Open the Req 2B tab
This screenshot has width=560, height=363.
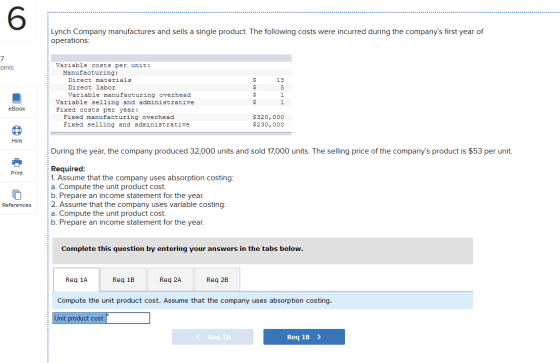(217, 279)
